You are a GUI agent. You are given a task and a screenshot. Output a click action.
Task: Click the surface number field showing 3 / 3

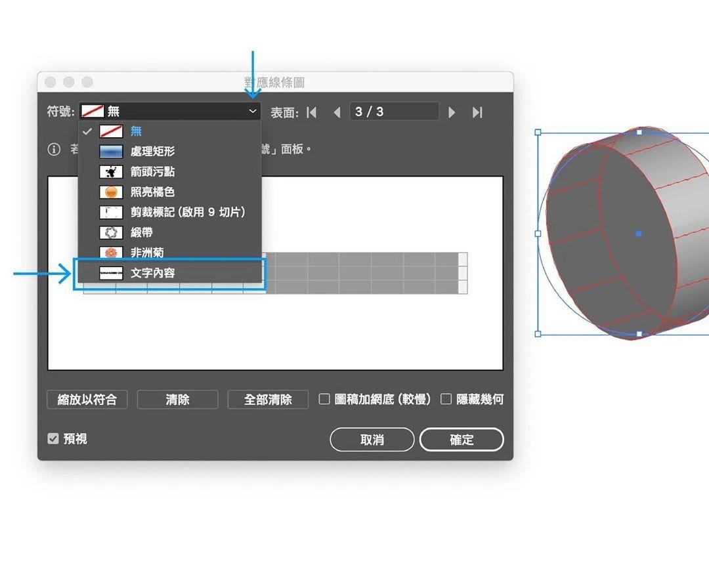pyautogui.click(x=394, y=112)
